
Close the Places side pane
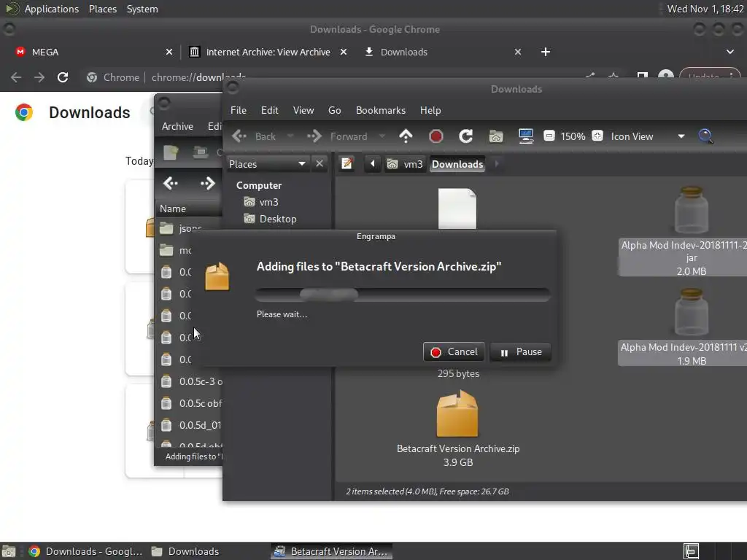320,164
